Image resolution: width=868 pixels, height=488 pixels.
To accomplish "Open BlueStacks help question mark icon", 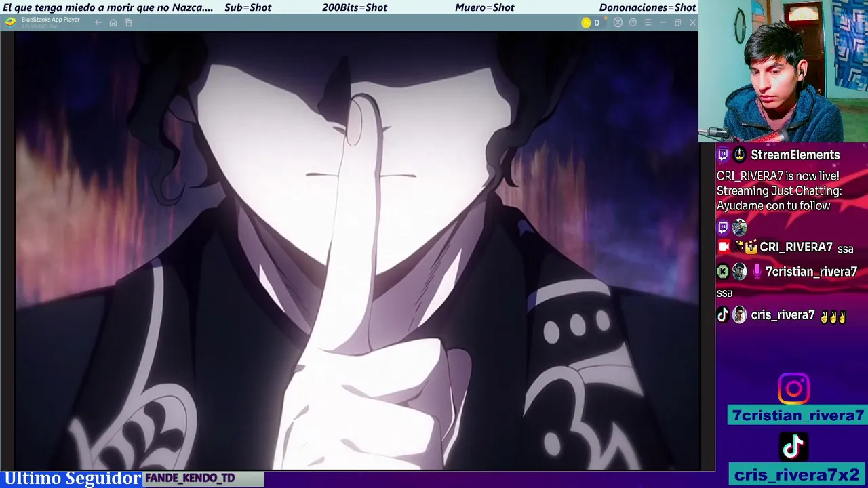I will (x=633, y=23).
